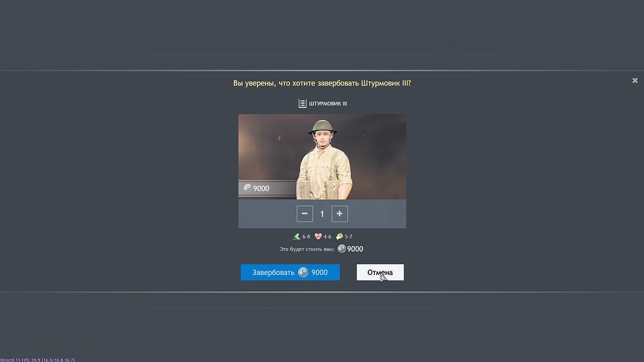Click the coin icon inside the Завербовать button

pos(303,272)
